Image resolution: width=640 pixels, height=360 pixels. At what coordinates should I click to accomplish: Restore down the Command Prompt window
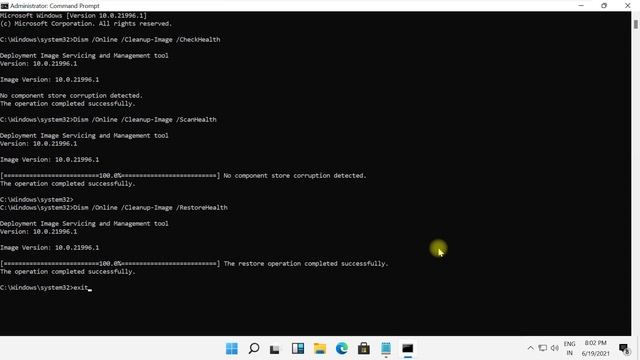pyautogui.click(x=604, y=6)
